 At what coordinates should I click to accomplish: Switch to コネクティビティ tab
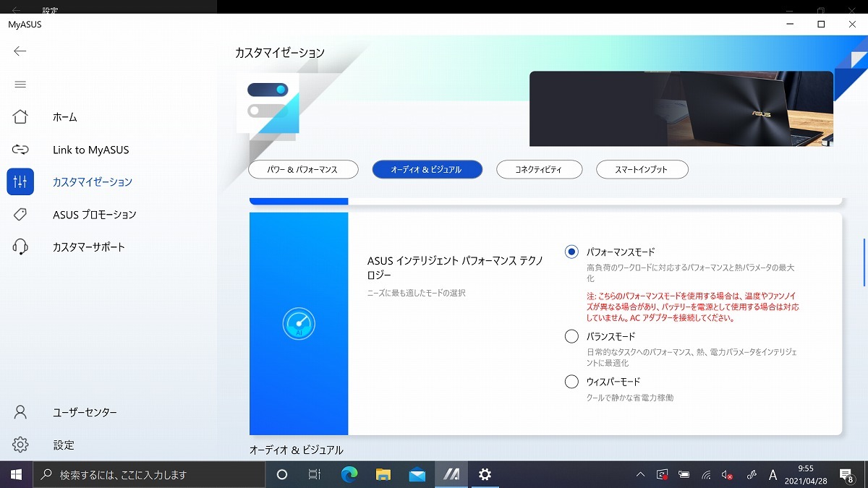[539, 169]
